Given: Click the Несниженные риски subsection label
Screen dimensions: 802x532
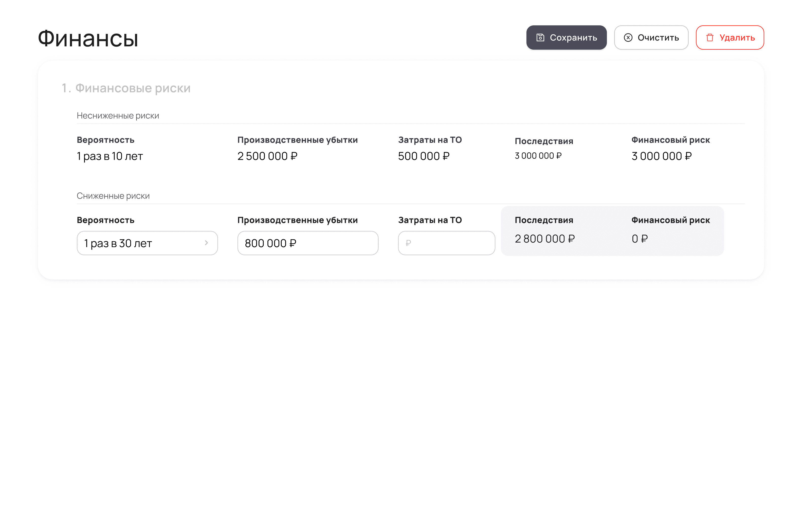Looking at the screenshot, I should (x=118, y=116).
